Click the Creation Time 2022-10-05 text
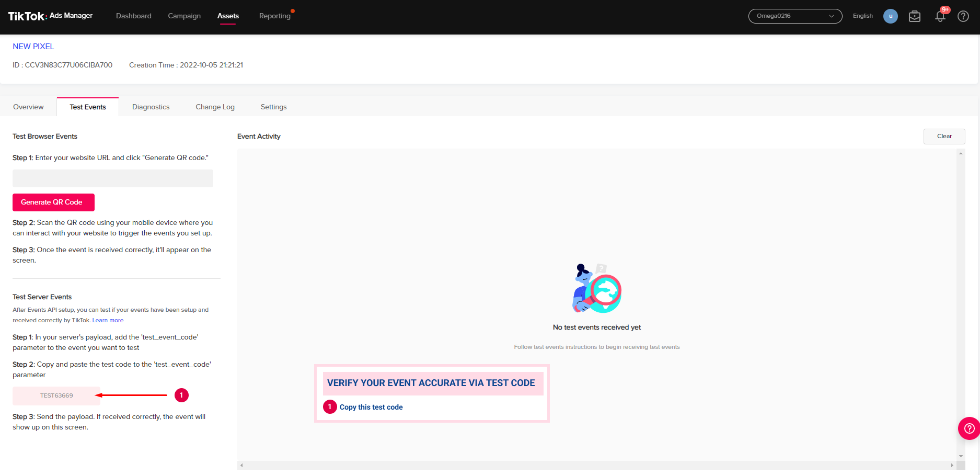Viewport: 980px width, 475px height. (x=186, y=65)
